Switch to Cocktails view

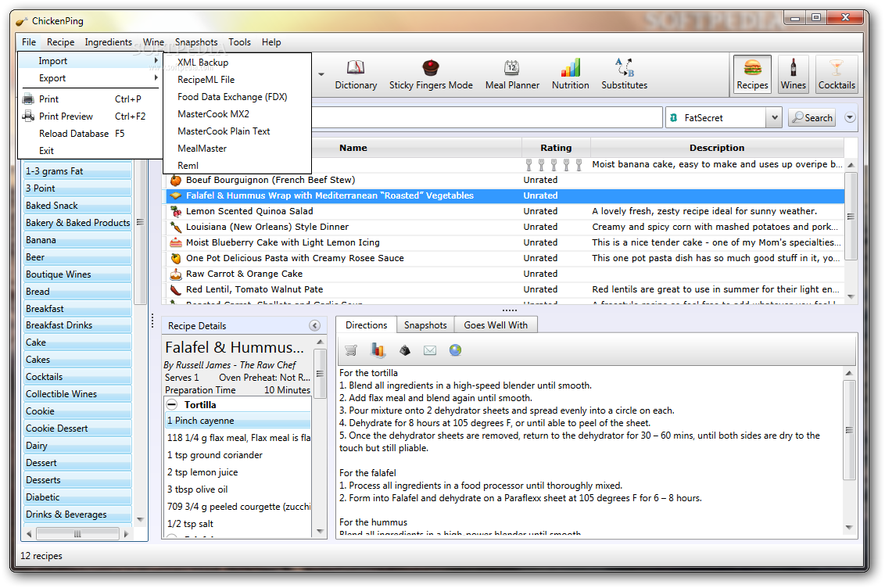click(837, 74)
